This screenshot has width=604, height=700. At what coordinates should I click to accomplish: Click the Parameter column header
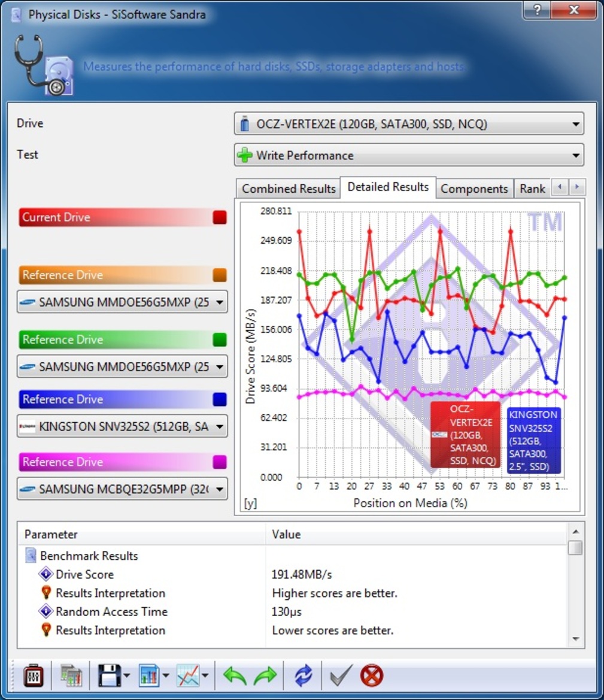click(x=141, y=534)
